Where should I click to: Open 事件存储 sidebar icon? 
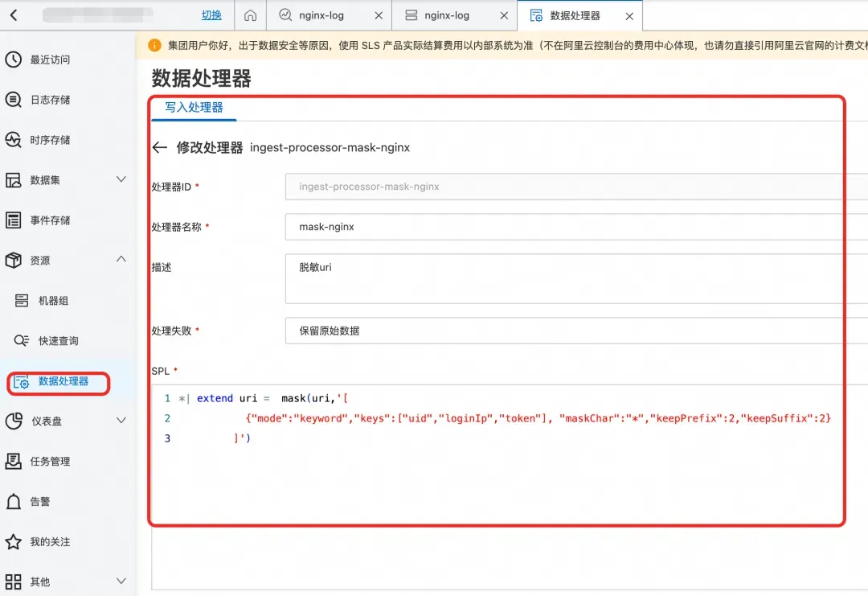coord(14,220)
